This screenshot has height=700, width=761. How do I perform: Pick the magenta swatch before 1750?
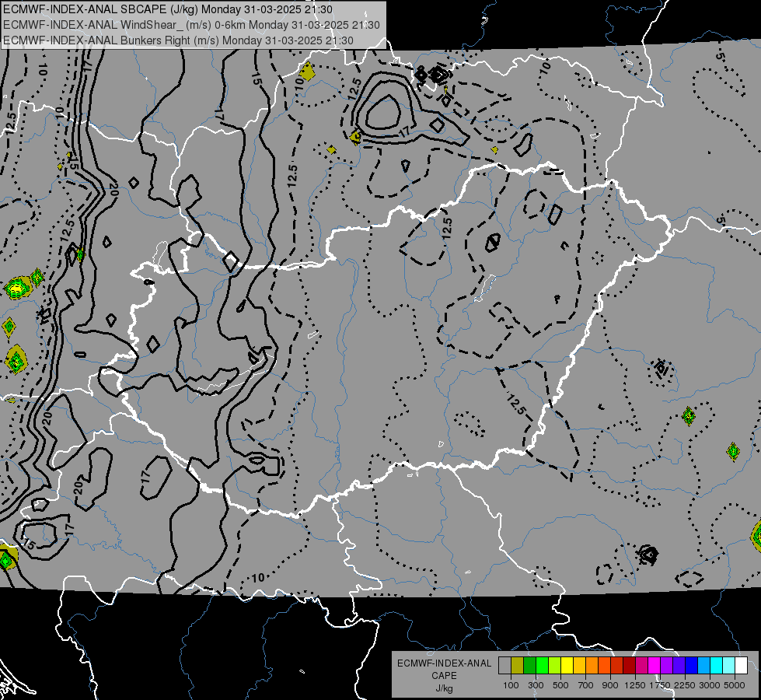point(655,665)
